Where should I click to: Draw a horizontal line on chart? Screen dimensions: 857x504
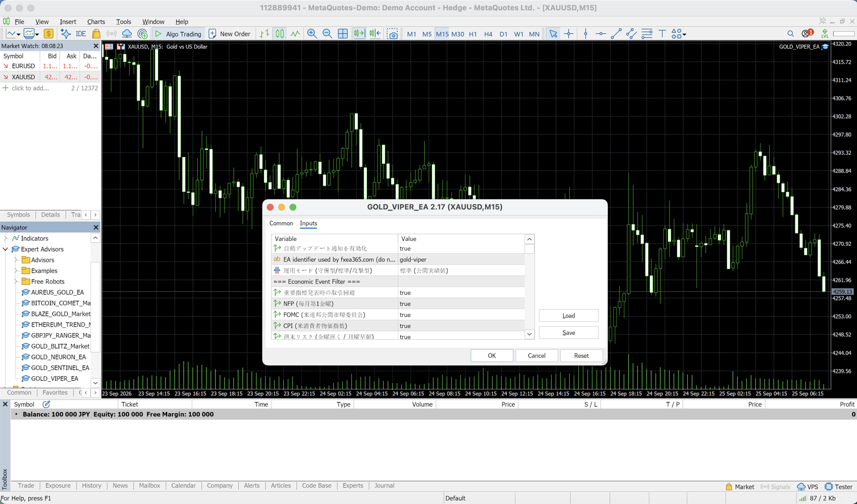(600, 34)
